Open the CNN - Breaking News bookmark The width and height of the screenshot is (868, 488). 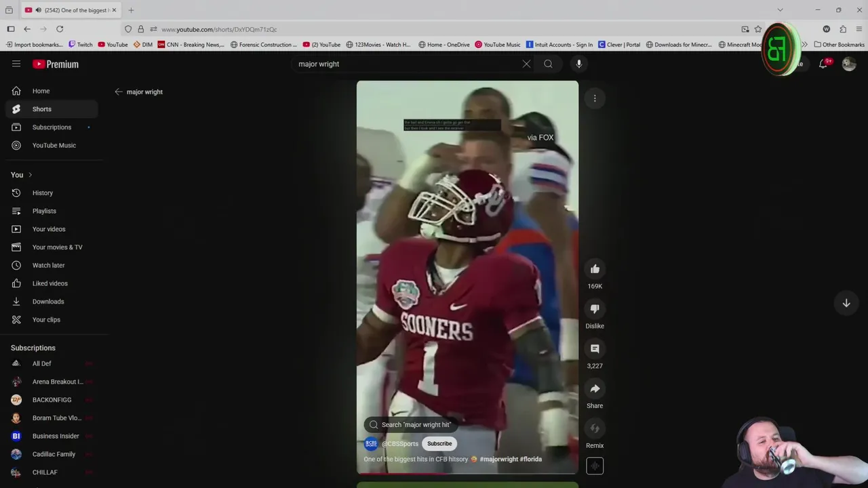191,45
